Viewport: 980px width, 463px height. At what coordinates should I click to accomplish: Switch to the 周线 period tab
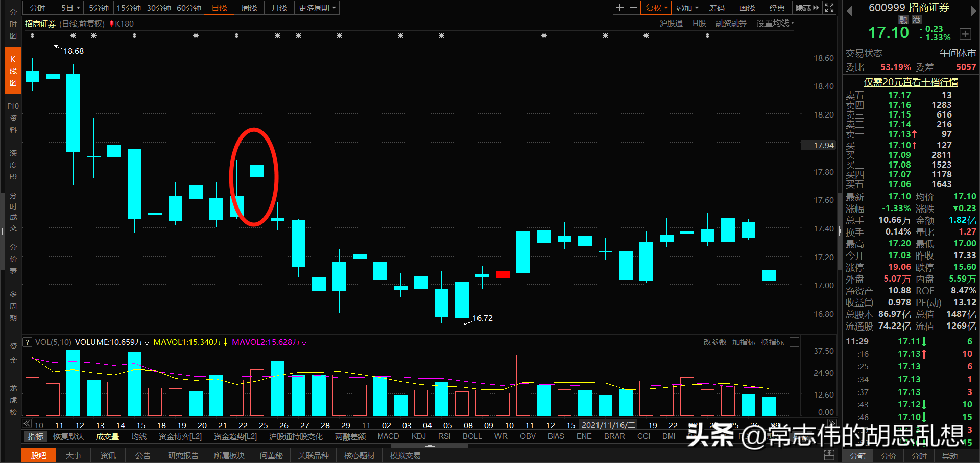click(249, 8)
